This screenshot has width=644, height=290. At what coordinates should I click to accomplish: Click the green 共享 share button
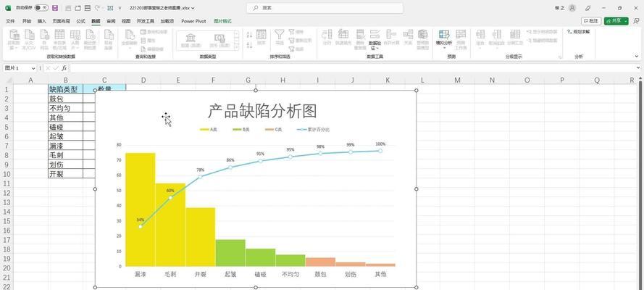point(616,21)
